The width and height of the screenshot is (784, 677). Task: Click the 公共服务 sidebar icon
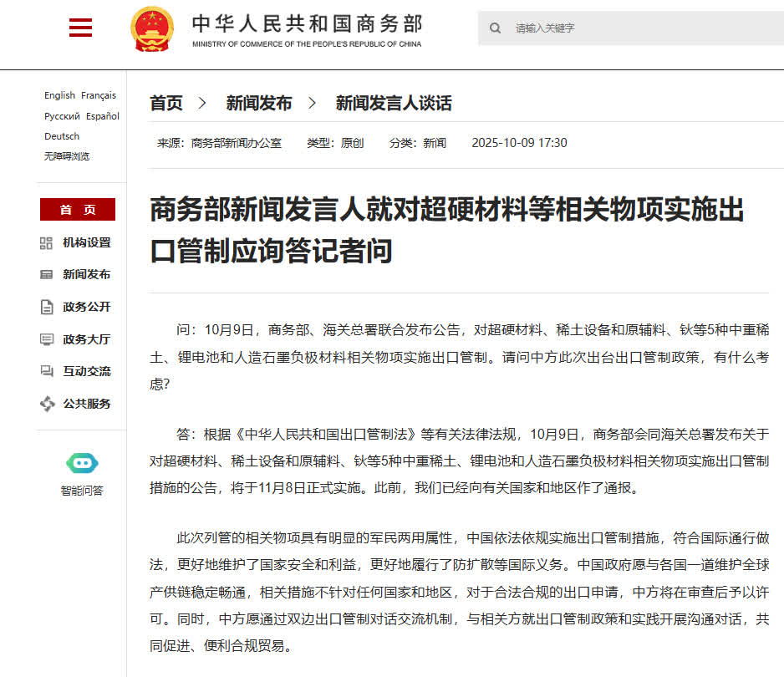[47, 404]
